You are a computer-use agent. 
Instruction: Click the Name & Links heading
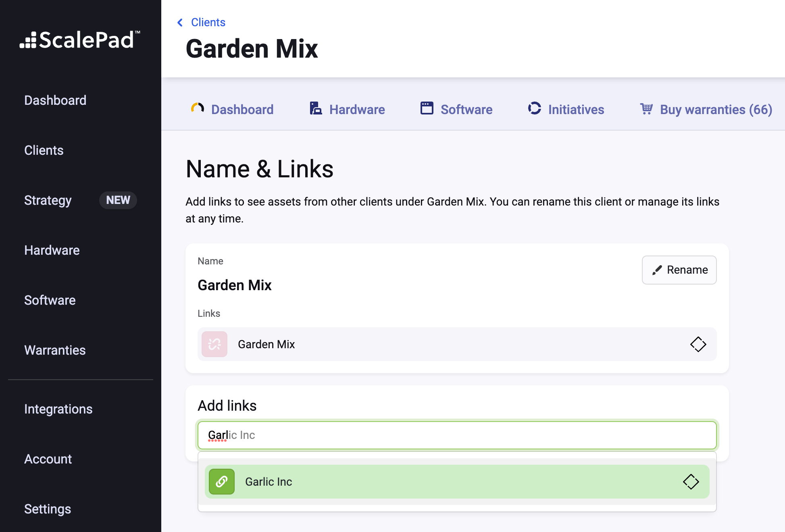(260, 169)
